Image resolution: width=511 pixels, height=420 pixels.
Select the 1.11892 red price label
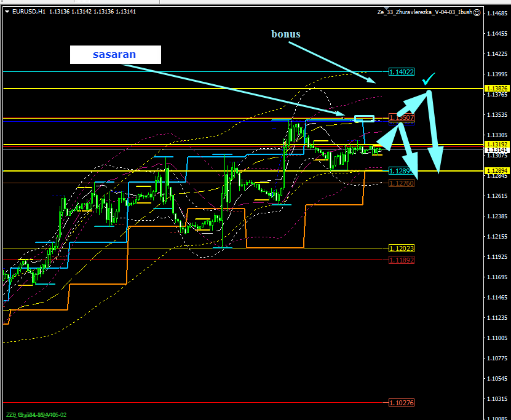[401, 260]
